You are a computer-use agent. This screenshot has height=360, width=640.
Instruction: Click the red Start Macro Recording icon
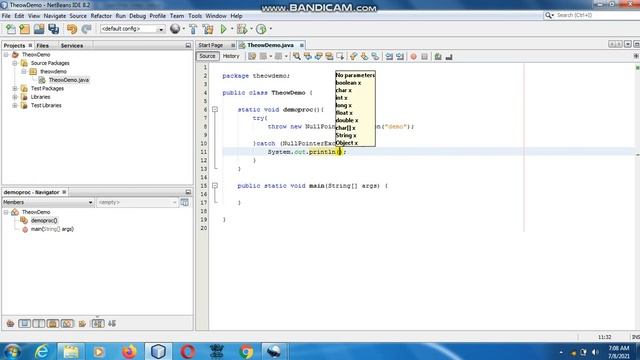pos(413,56)
